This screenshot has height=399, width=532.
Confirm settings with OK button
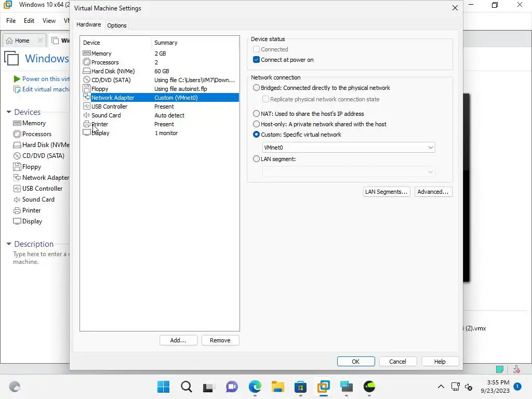(355, 362)
